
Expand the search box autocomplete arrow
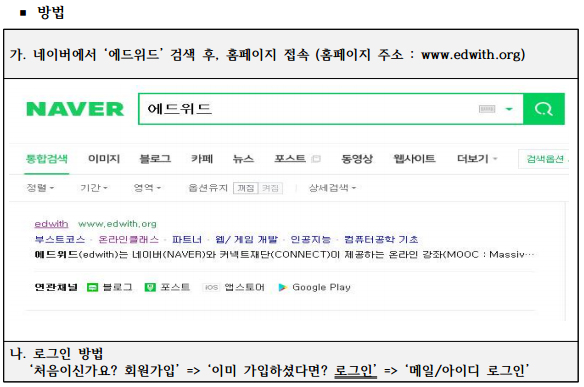(x=509, y=109)
